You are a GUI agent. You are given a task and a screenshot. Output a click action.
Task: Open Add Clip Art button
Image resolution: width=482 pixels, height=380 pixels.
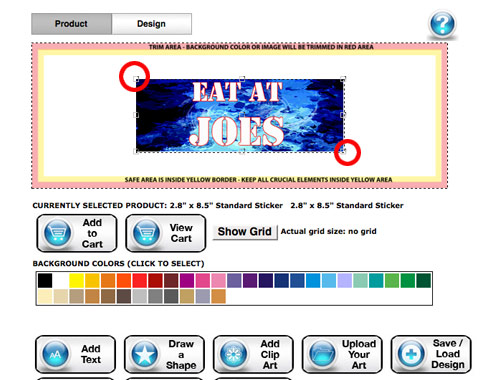(253, 354)
